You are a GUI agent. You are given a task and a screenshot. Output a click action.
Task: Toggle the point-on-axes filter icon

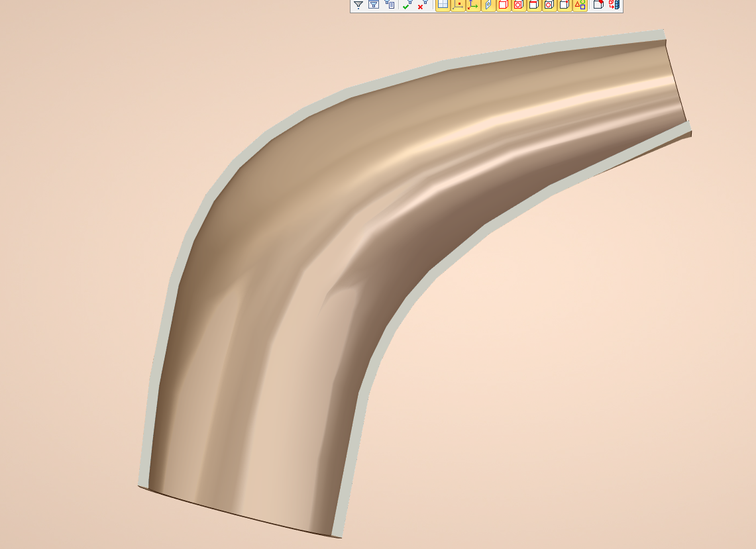pyautogui.click(x=458, y=5)
